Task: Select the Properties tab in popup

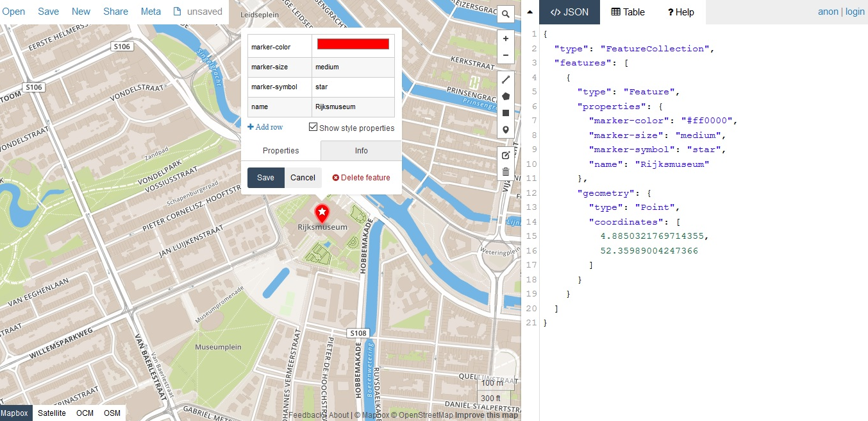Action: click(x=281, y=151)
